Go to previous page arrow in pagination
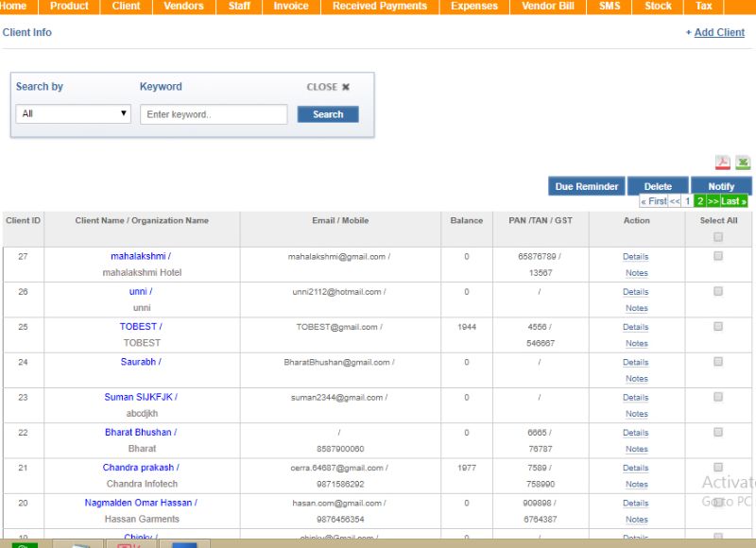 point(675,201)
